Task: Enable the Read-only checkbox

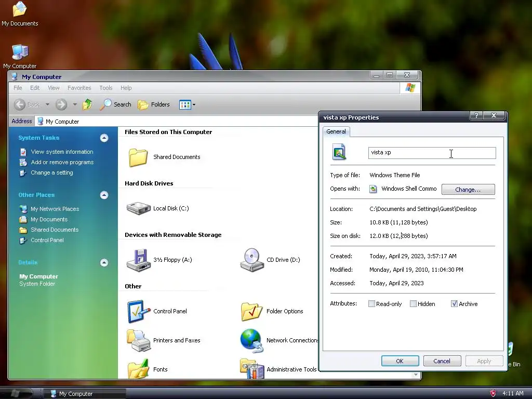Action: [x=371, y=303]
